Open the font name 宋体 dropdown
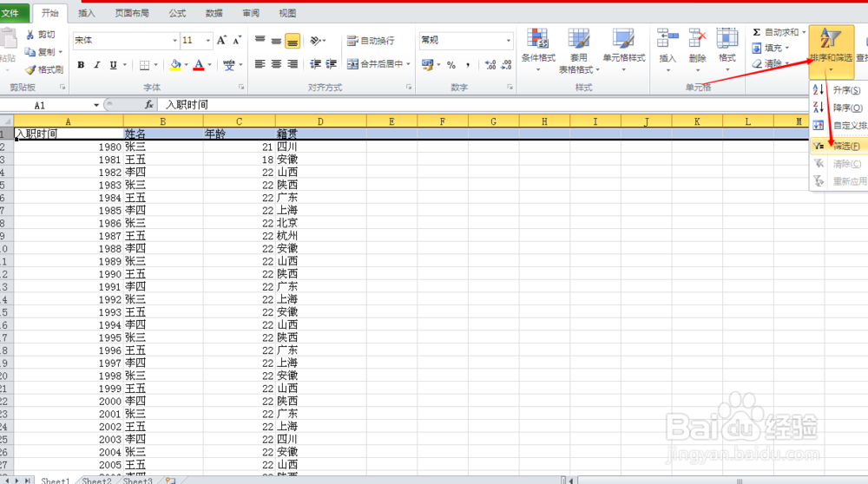Viewport: 868px width, 484px height. (x=175, y=41)
